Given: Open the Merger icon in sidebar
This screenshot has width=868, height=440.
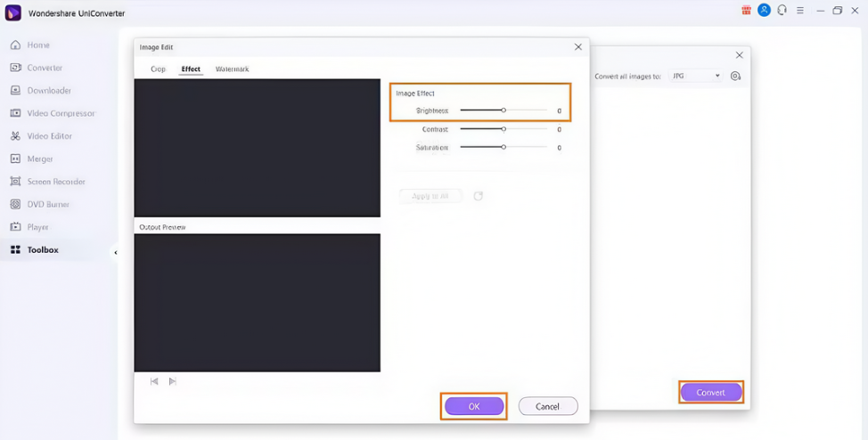Looking at the screenshot, I should tap(15, 159).
